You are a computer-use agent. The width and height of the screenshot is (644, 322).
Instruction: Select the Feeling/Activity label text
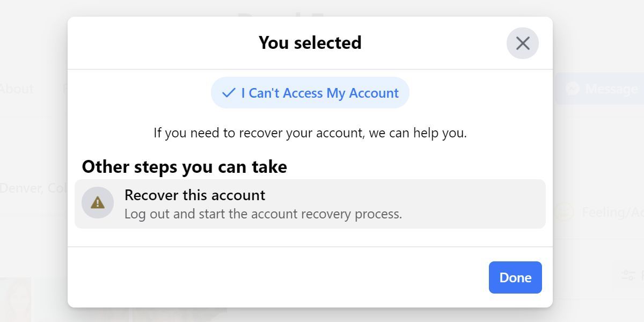(612, 213)
